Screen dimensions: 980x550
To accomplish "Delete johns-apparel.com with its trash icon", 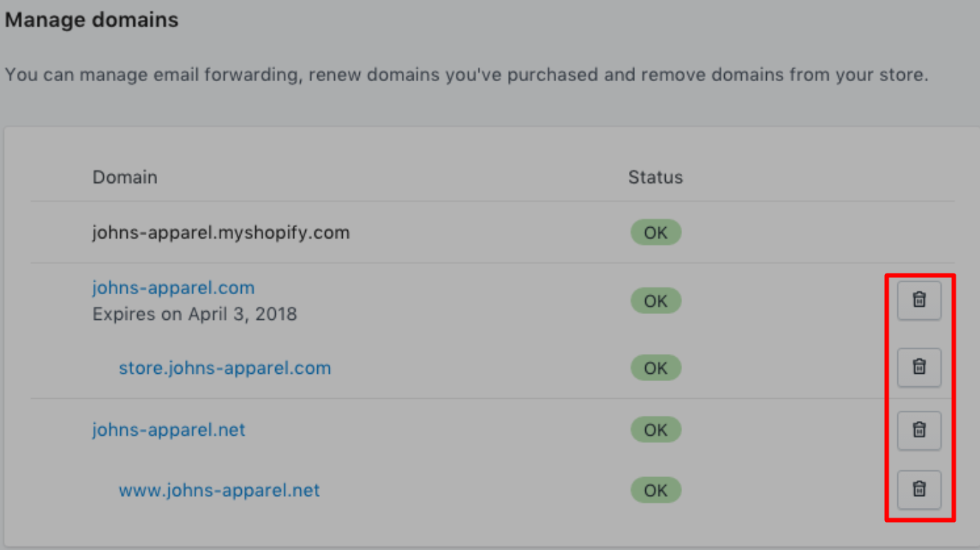I will (919, 300).
